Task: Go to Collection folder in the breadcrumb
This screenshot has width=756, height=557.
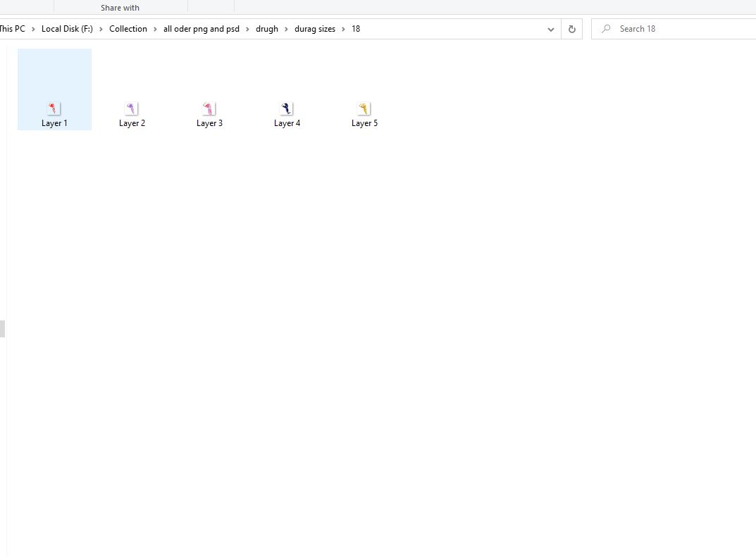Action: (128, 29)
